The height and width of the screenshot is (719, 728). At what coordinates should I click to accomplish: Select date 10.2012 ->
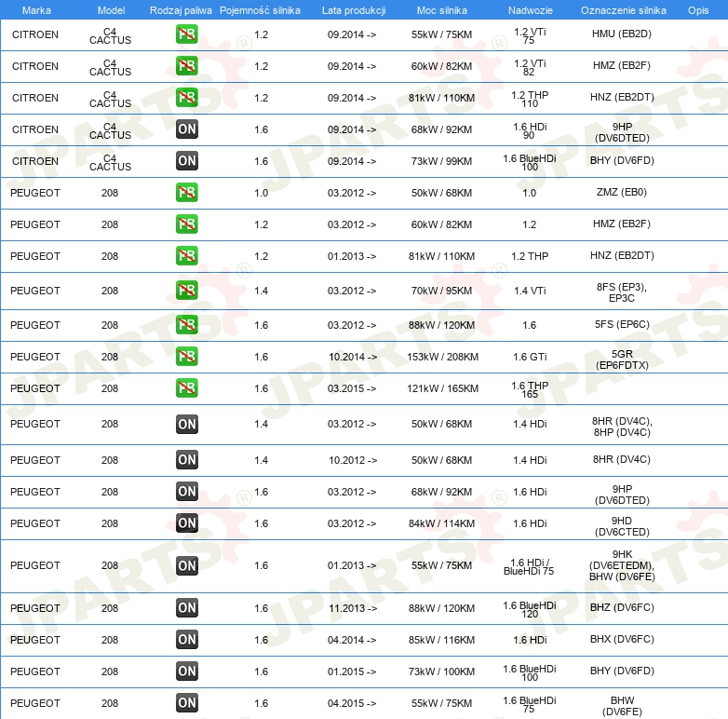(x=353, y=460)
